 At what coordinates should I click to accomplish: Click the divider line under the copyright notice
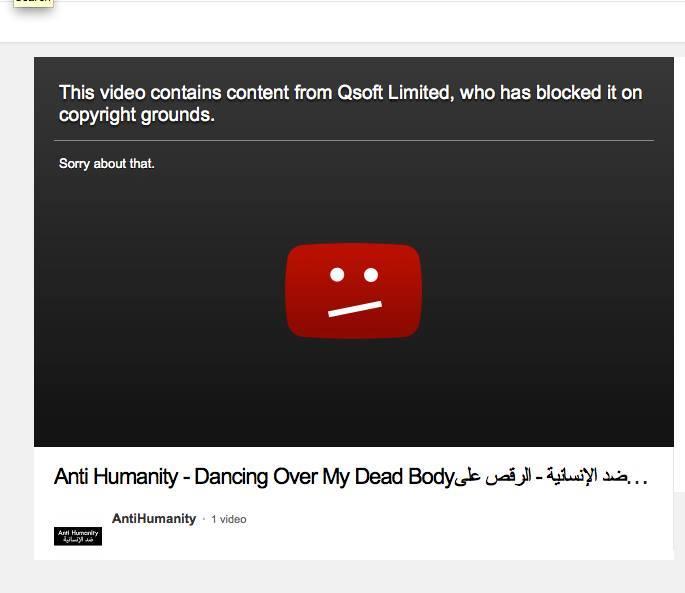click(354, 141)
